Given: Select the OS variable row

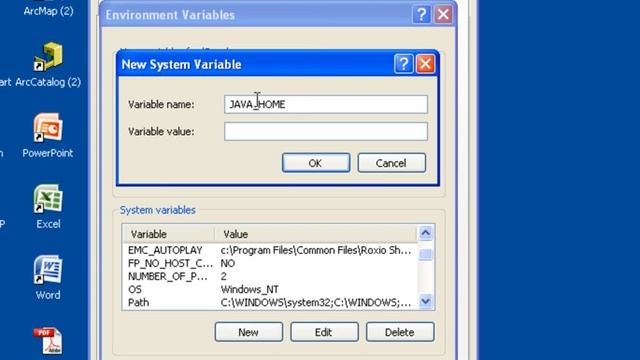Looking at the screenshot, I should (x=269, y=289).
